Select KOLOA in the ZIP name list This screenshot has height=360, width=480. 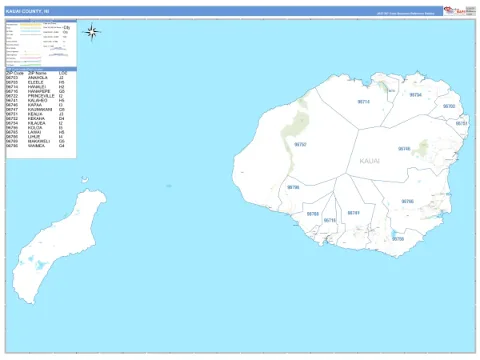tap(35, 128)
